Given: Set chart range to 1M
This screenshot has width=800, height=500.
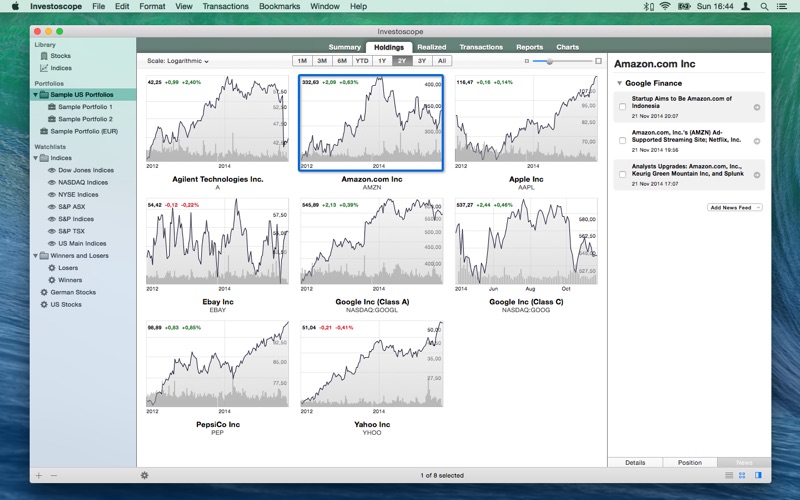Looking at the screenshot, I should click(x=302, y=61).
